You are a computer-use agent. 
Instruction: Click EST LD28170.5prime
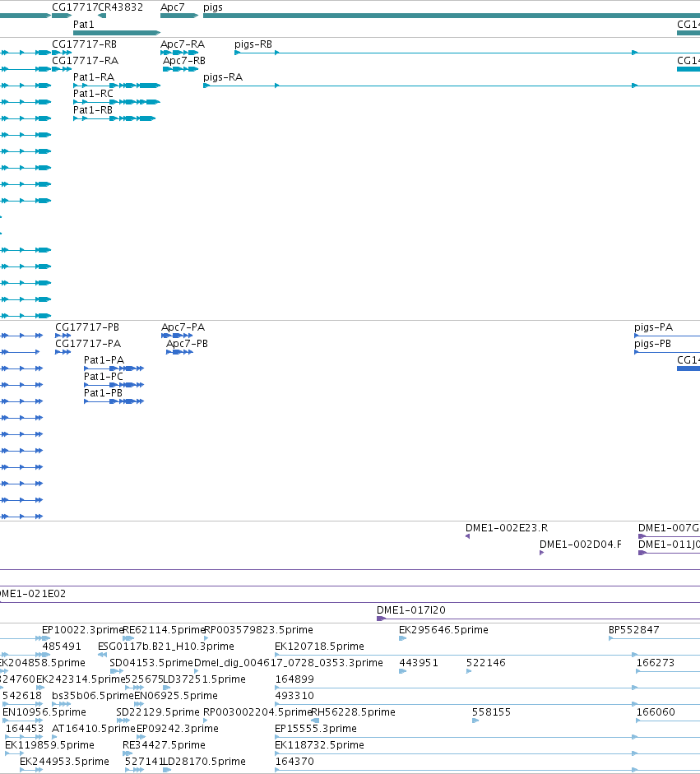tap(204, 761)
